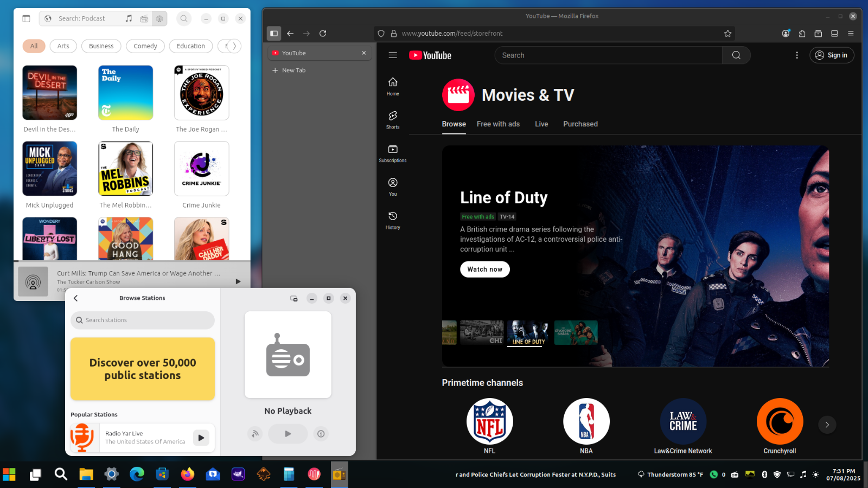Show next Primetime channels with arrow
Image resolution: width=868 pixels, height=488 pixels.
827,425
